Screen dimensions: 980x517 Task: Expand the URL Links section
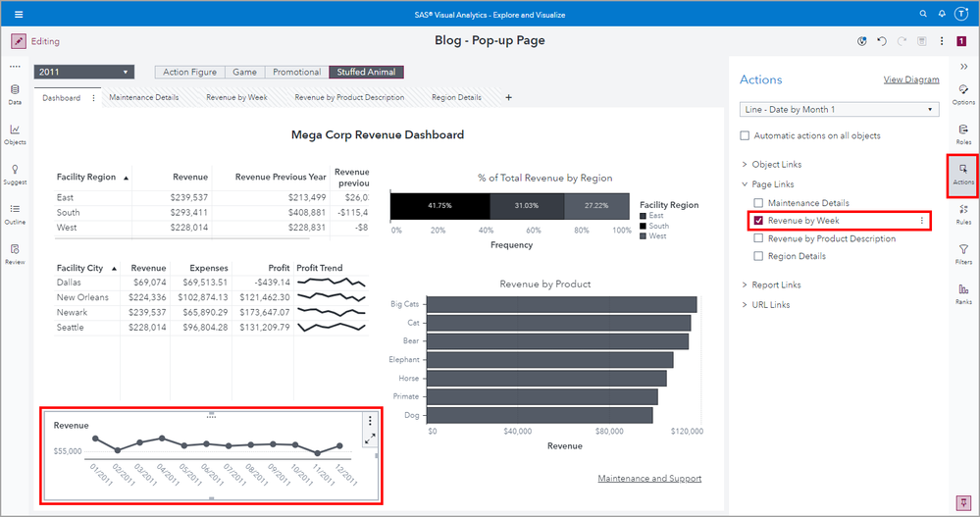click(x=745, y=305)
